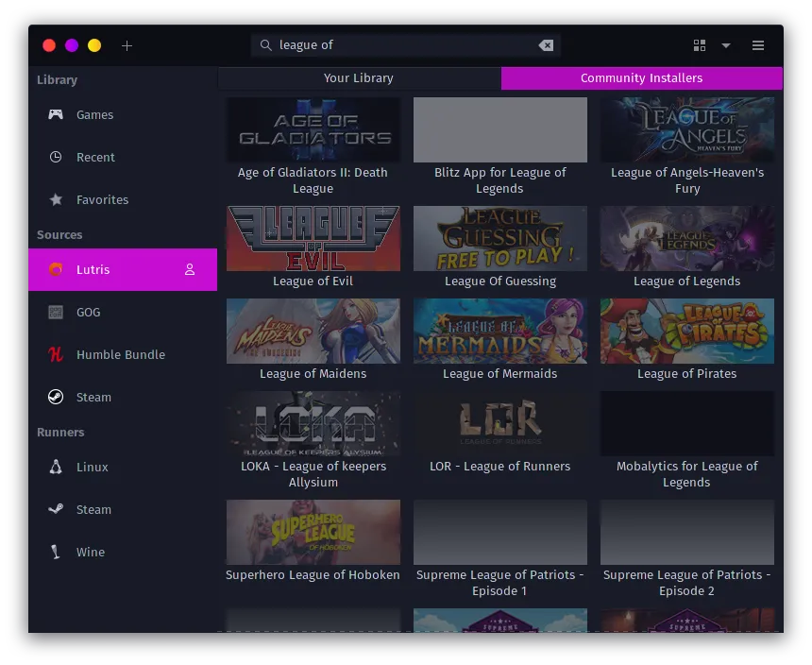Viewport: 812px width, 665px height.
Task: Click the Humble Bundle H icon
Action: click(56, 354)
